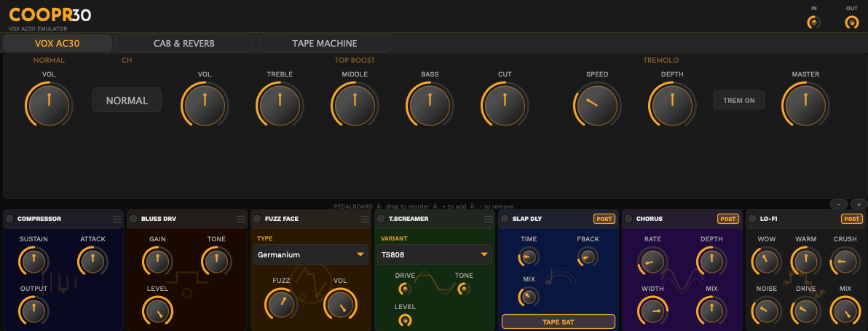Click the CUT knob
Viewport: 868px width, 331px height.
505,105
